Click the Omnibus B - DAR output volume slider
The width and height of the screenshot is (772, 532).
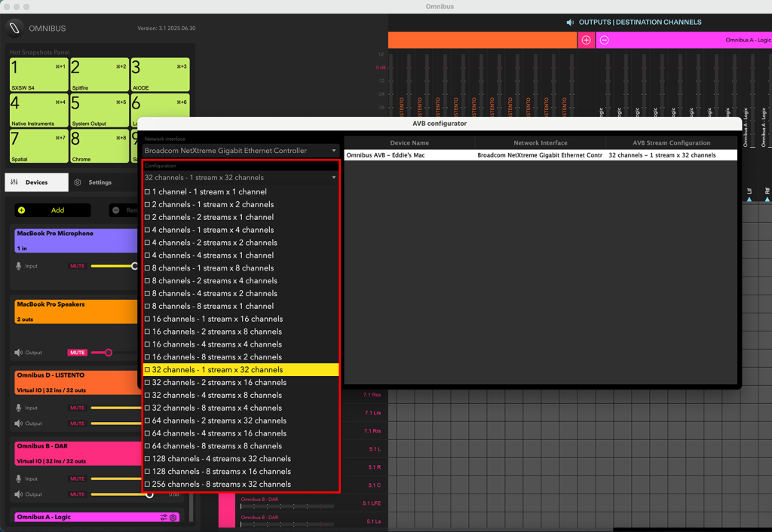pyautogui.click(x=122, y=494)
